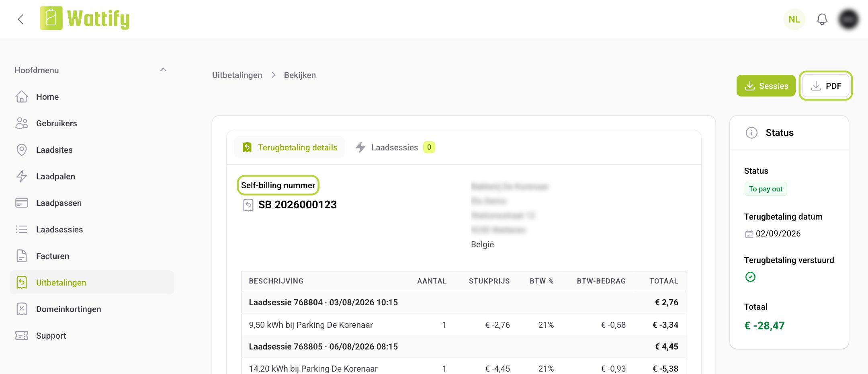The height and width of the screenshot is (374, 868).
Task: Switch to the Laadsessies tab
Action: [395, 148]
